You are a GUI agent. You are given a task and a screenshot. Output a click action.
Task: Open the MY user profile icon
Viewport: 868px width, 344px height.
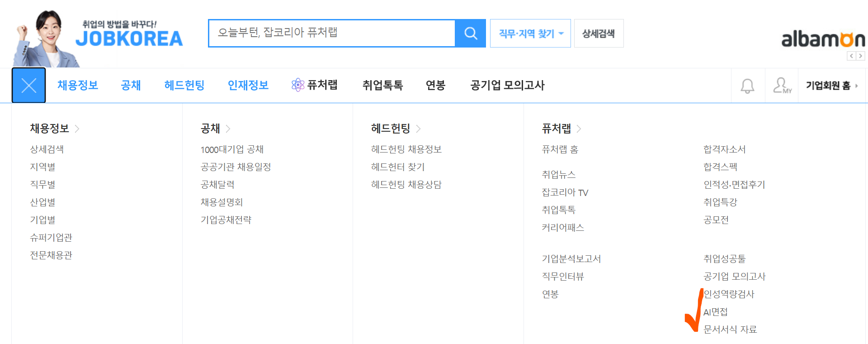782,86
